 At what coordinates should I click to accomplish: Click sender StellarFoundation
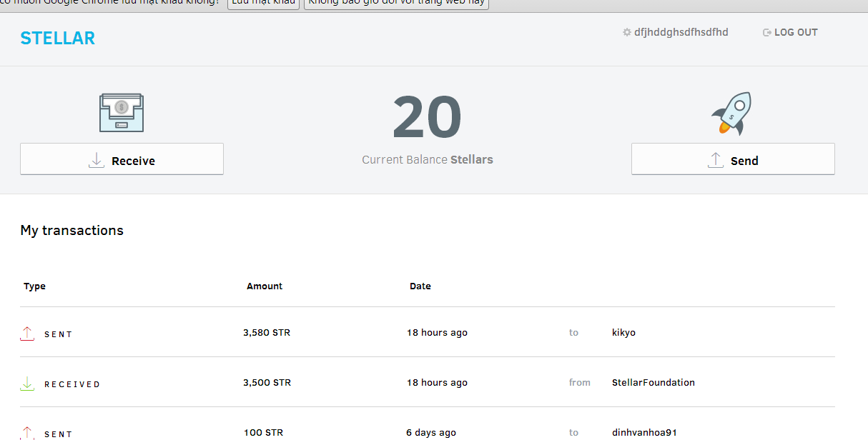tap(654, 382)
